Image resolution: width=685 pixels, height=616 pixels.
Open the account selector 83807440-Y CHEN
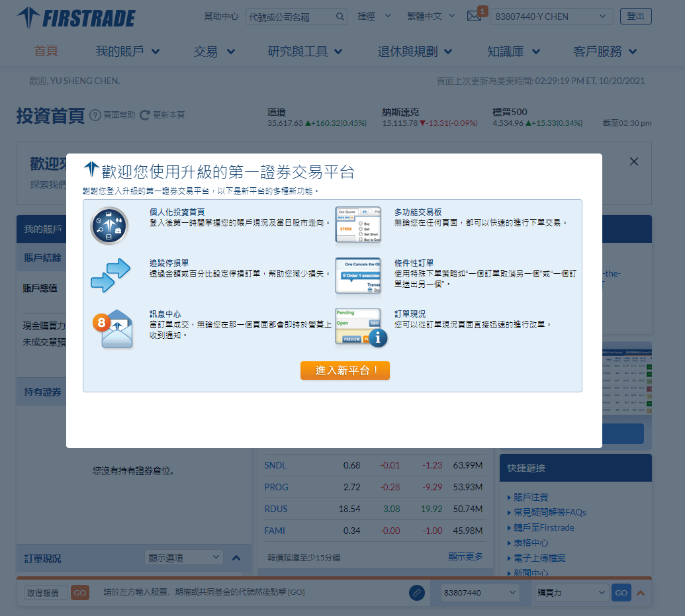tap(551, 17)
